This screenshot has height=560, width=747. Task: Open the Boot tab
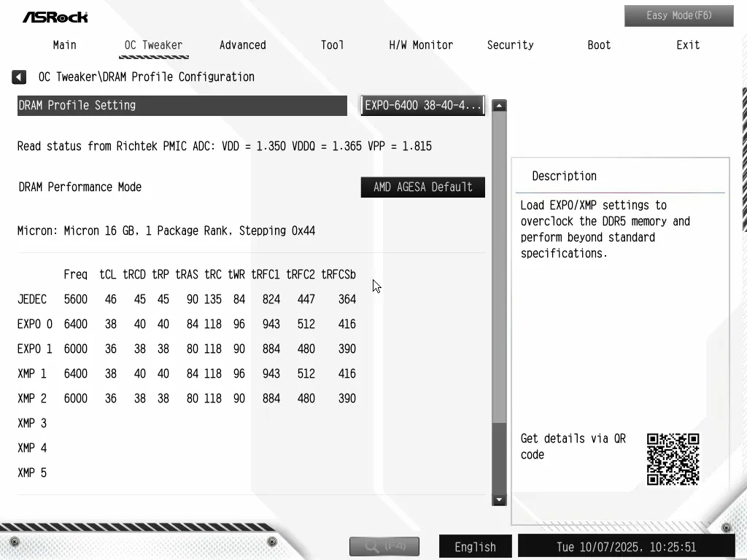[x=599, y=45]
